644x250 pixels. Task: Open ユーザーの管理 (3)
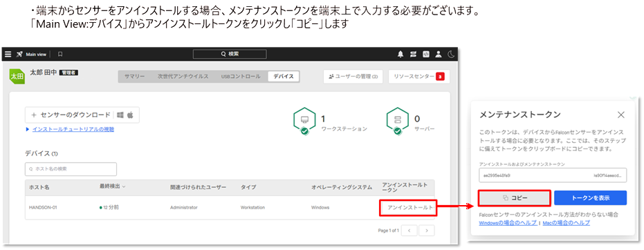(x=353, y=77)
